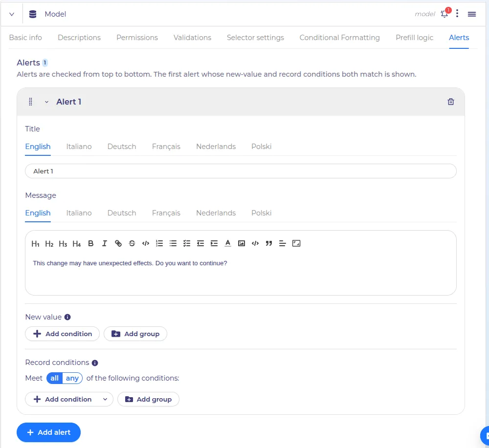The width and height of the screenshot is (489, 448).
Task: Increase the indent level
Action: pyautogui.click(x=214, y=244)
